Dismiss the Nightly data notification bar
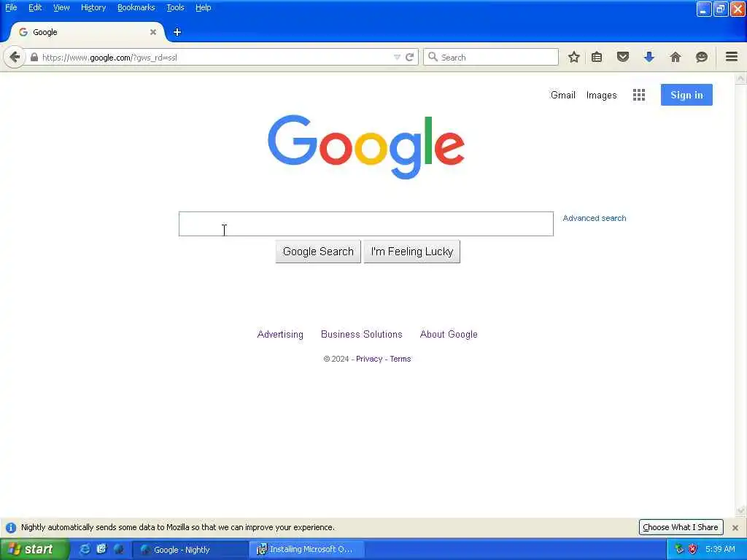Image resolution: width=747 pixels, height=560 pixels. click(735, 528)
